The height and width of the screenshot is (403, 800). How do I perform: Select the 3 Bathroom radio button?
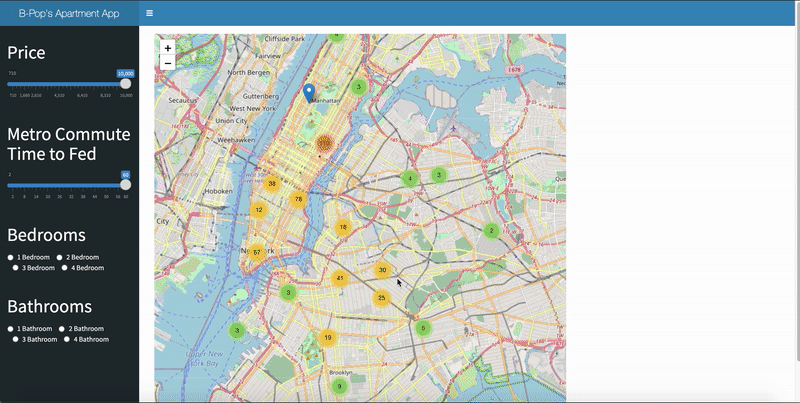15,339
